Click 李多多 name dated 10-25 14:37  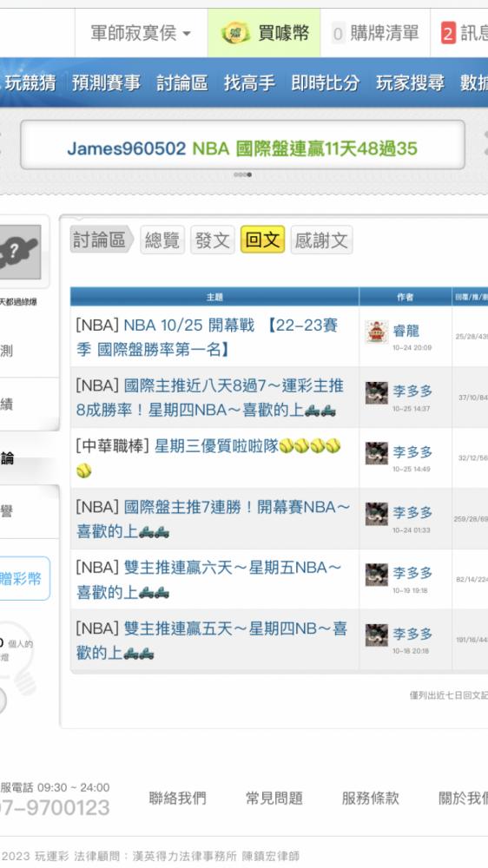coord(412,391)
